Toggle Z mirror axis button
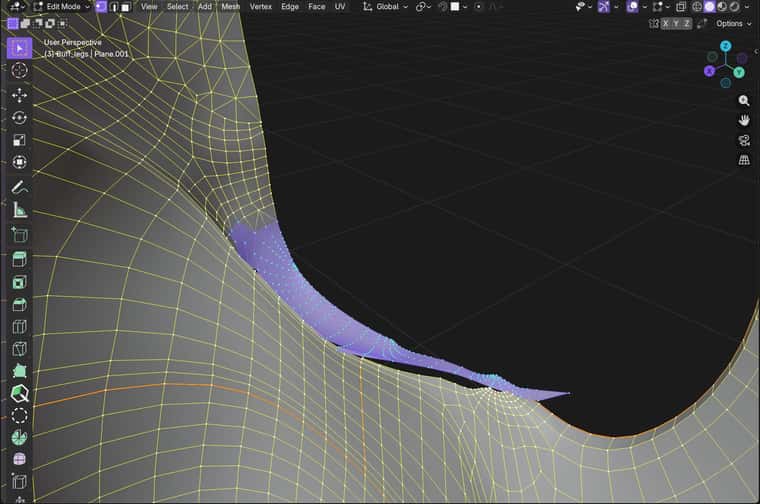The height and width of the screenshot is (504, 760). (687, 23)
